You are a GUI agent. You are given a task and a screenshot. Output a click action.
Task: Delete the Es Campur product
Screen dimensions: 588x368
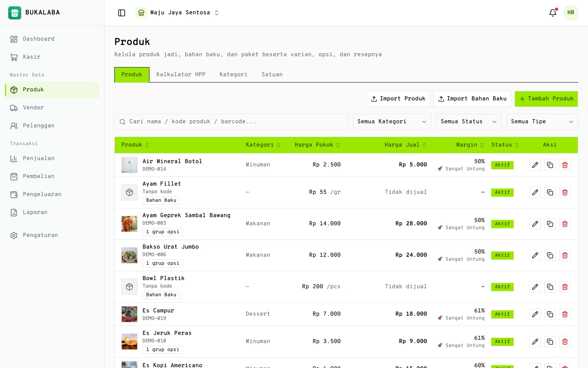(x=565, y=314)
